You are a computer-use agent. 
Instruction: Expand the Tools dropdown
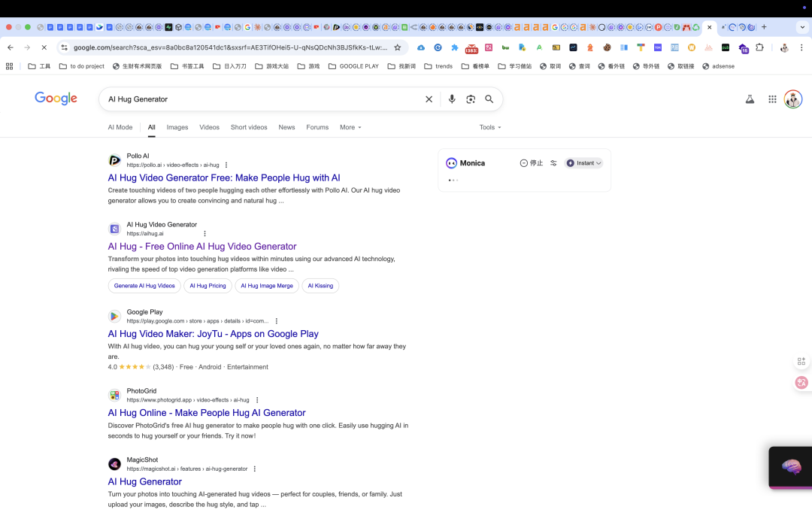click(x=490, y=127)
